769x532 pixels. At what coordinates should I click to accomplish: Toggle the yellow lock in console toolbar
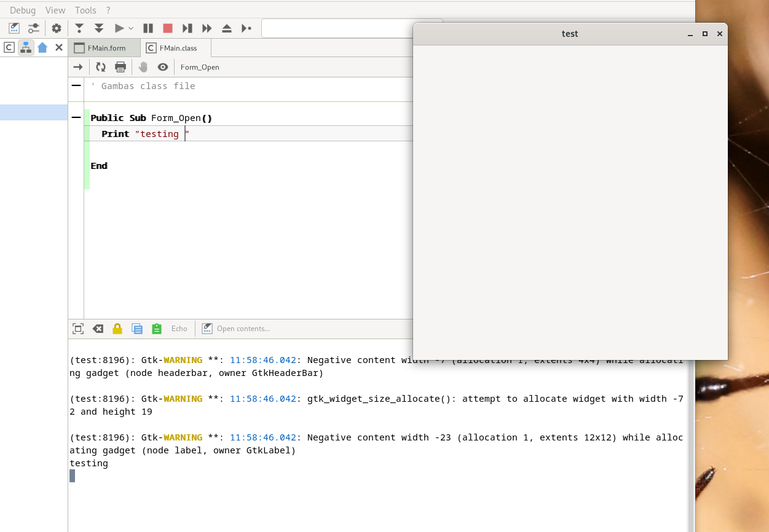click(x=117, y=329)
